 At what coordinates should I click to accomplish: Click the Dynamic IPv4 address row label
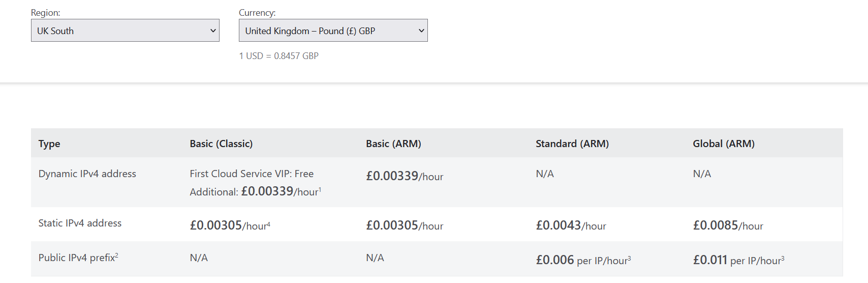(87, 174)
